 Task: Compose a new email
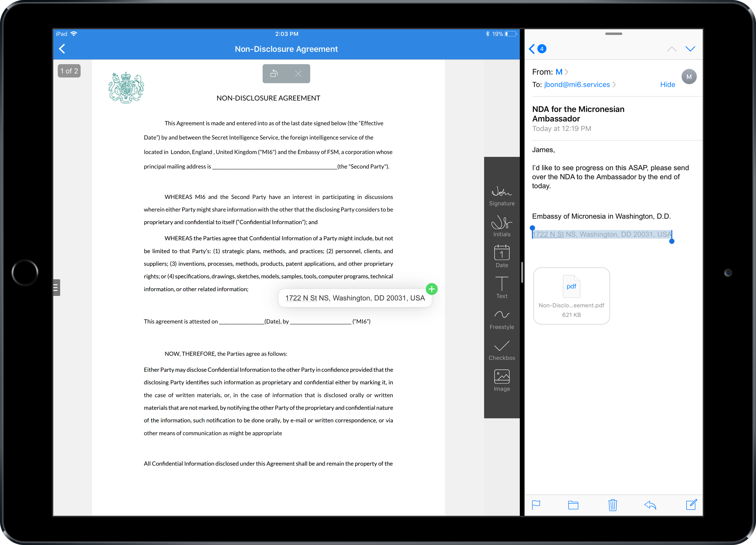[691, 504]
